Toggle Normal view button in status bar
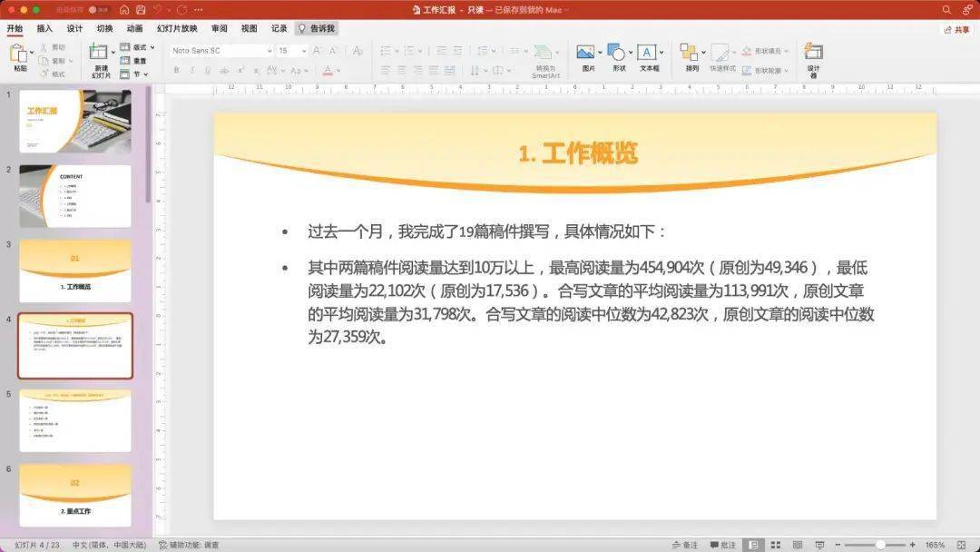 pos(754,545)
